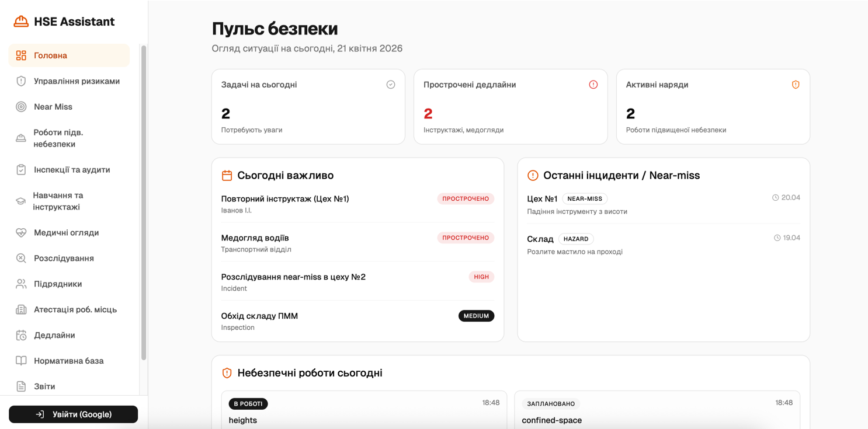This screenshot has height=429, width=868.
Task: Click the heart icon beside Медичні огляди
Action: [21, 232]
